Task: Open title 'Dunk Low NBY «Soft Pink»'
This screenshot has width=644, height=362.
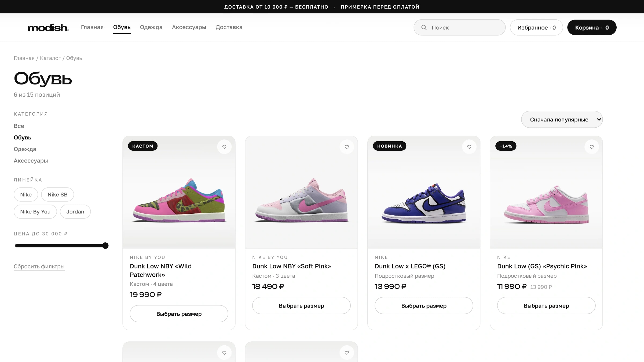Action: [x=292, y=266]
